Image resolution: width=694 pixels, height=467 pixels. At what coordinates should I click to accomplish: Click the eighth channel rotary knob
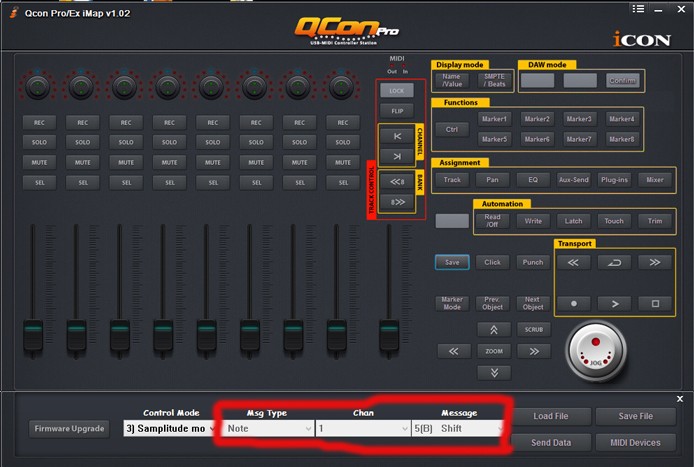341,86
